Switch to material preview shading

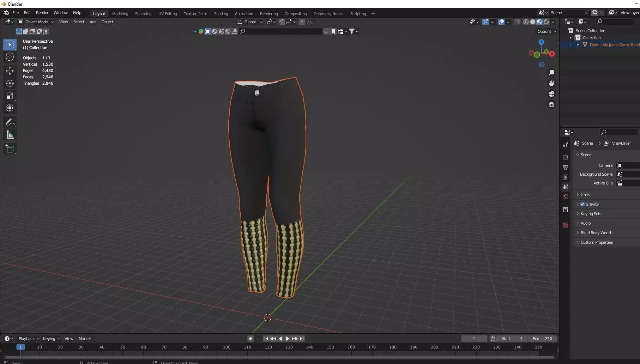coord(539,22)
